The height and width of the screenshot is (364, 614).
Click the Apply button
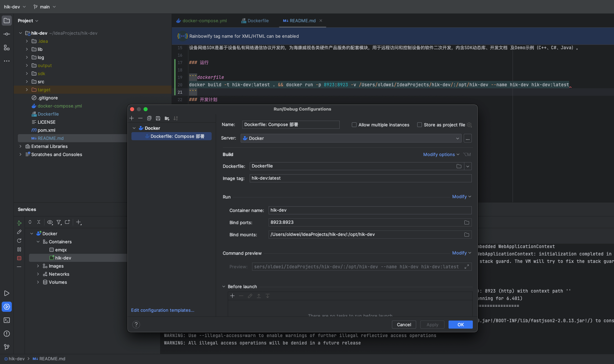click(x=432, y=325)
